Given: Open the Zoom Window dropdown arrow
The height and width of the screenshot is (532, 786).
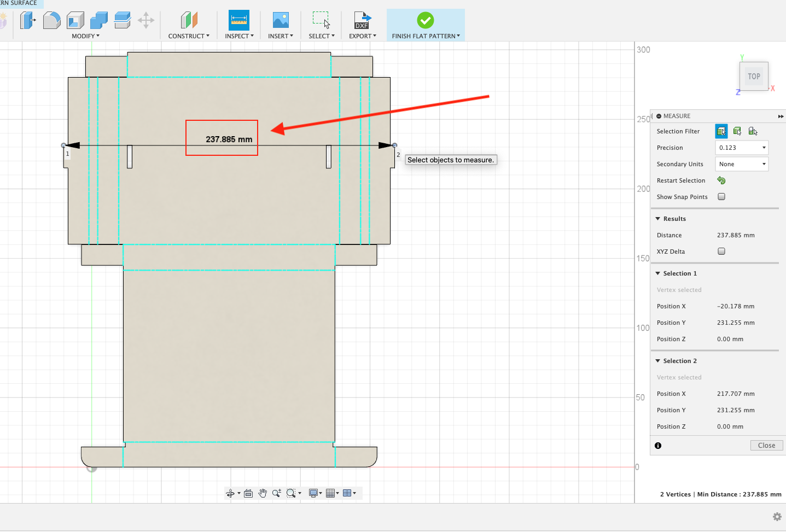Looking at the screenshot, I should pos(300,494).
